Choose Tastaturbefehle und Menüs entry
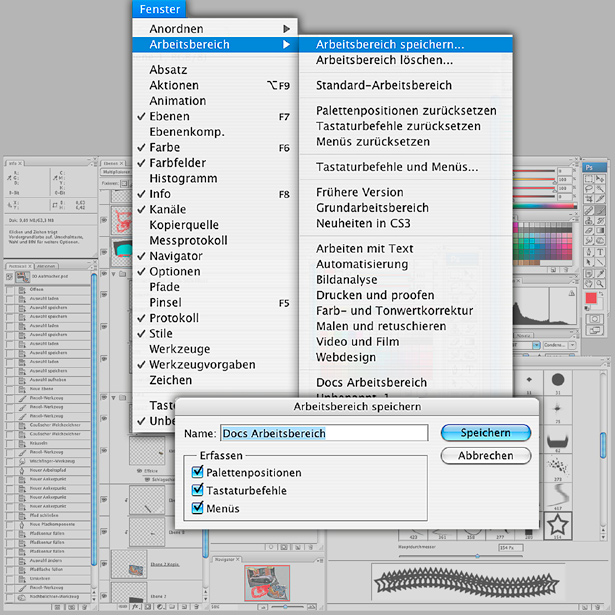 tap(397, 167)
